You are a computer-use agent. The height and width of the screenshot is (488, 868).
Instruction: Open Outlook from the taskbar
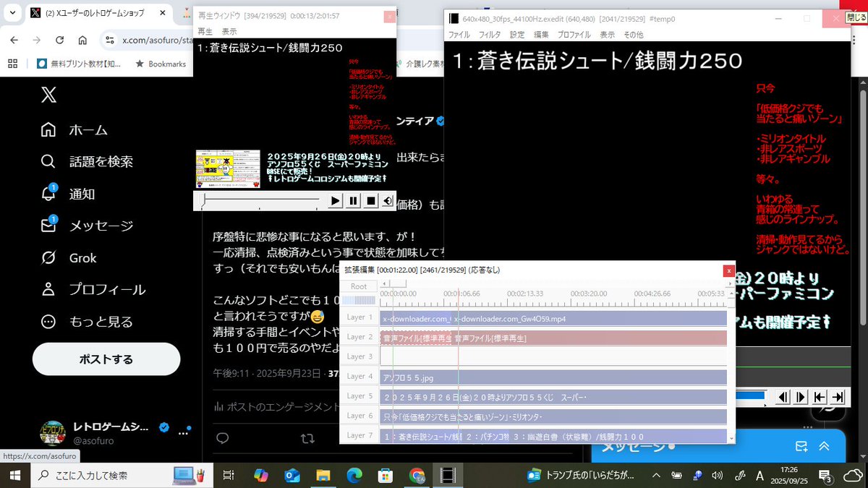[292, 475]
